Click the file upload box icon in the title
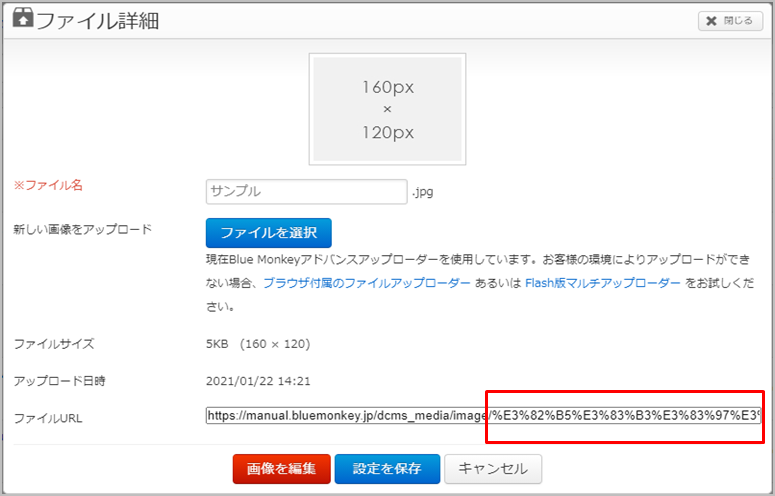 23,18
